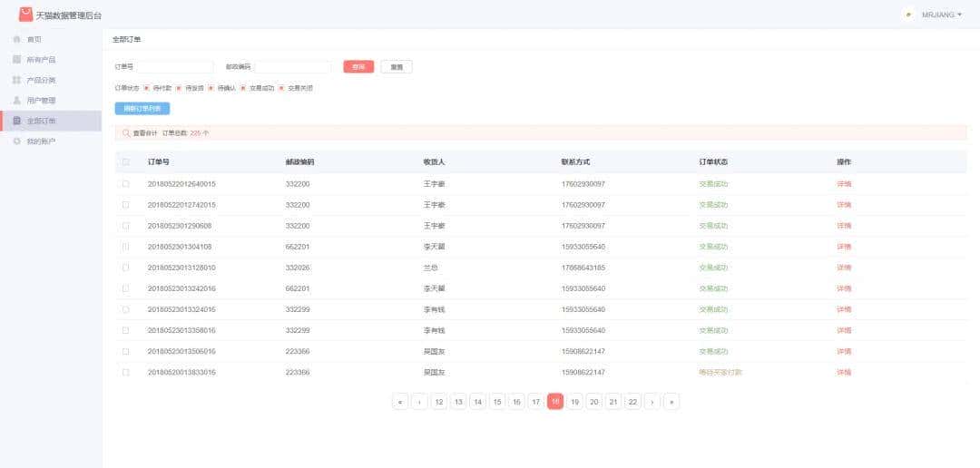Click the red 查询 button
The height and width of the screenshot is (468, 980).
[x=358, y=67]
